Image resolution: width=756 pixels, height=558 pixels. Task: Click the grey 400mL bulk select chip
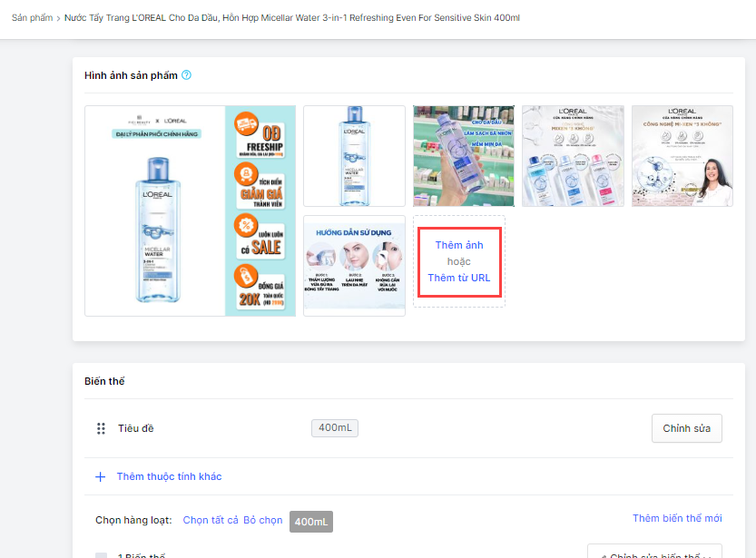311,522
